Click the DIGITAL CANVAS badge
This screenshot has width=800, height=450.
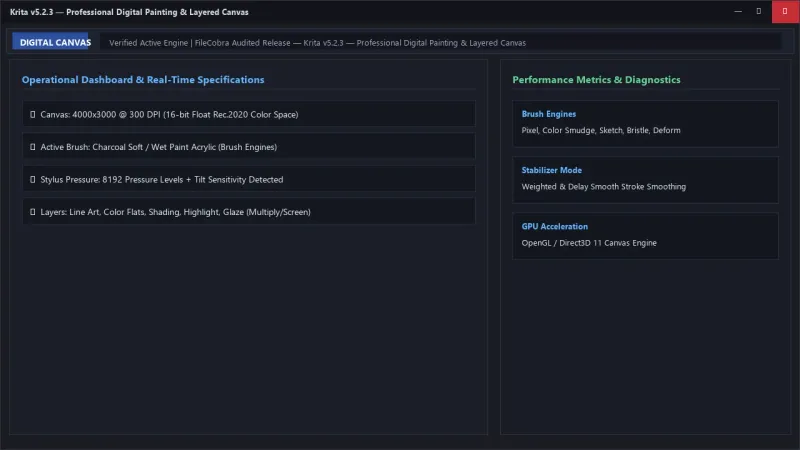coord(51,42)
